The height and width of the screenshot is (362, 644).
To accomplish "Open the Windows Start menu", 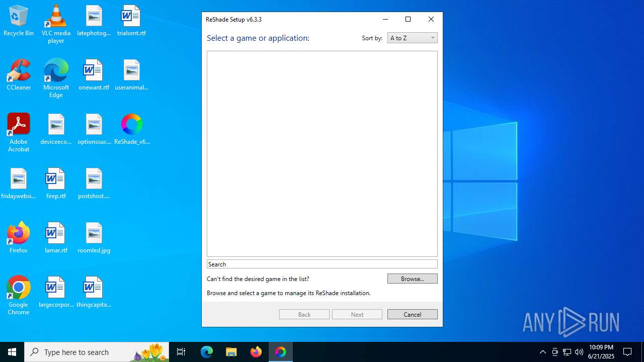I will [12, 352].
